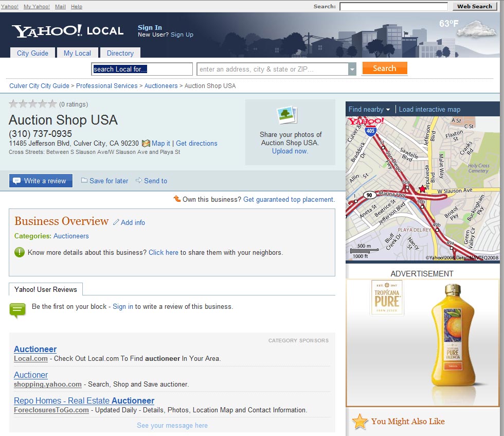Open Mail from top bar
Screen dimensions: 504x436
point(60,7)
